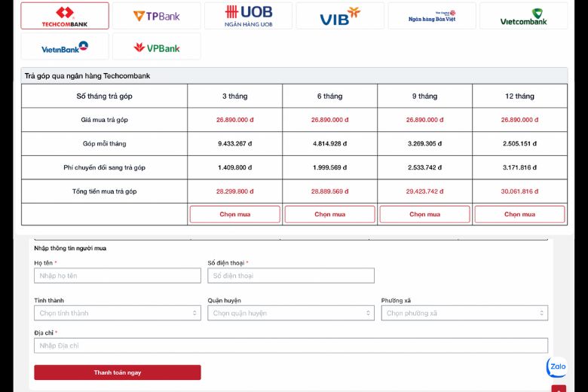Select the Techcombank bank logo
Image resolution: width=588 pixels, height=392 pixels.
coord(65,16)
